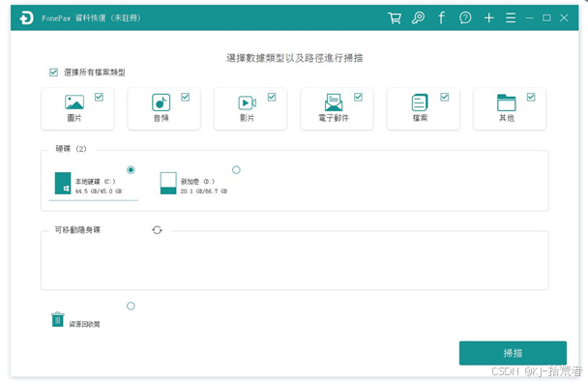Image resolution: width=588 pixels, height=382 pixels.
Task: Click the recycle bin trash icon
Action: coord(57,319)
